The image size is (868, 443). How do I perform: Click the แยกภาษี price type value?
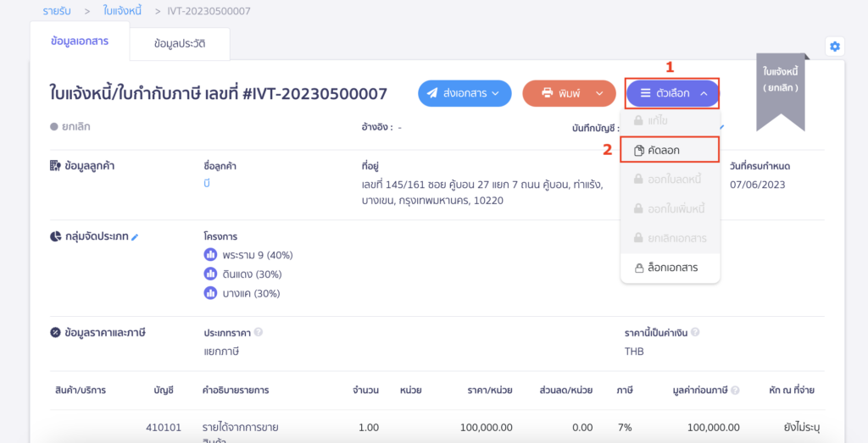(221, 352)
